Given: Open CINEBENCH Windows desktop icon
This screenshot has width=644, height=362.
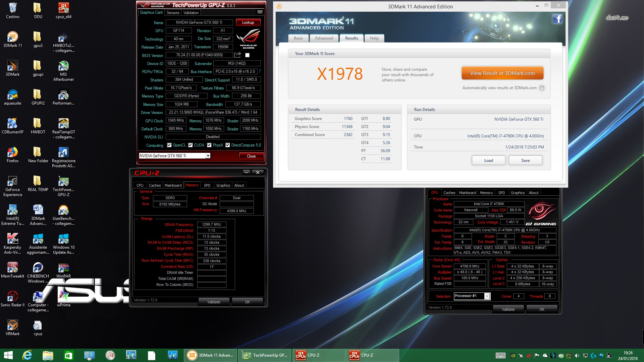Looking at the screenshot, I should click(x=38, y=273).
